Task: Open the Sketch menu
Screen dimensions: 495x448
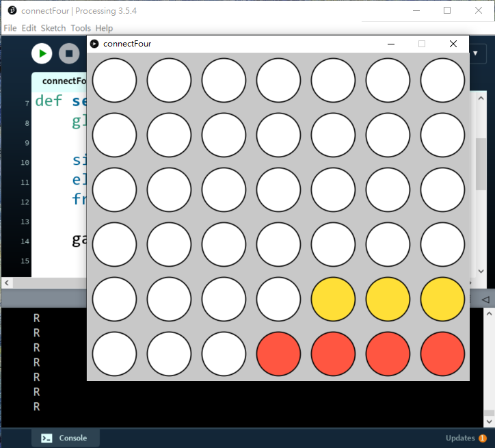Action: coord(53,28)
